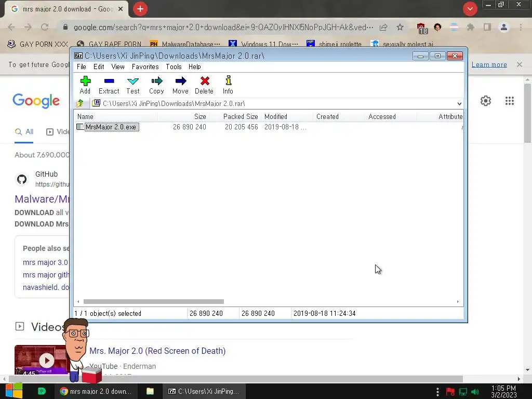Image resolution: width=532 pixels, height=399 pixels.
Task: Share this page via Chrome share icon
Action: [x=383, y=27]
